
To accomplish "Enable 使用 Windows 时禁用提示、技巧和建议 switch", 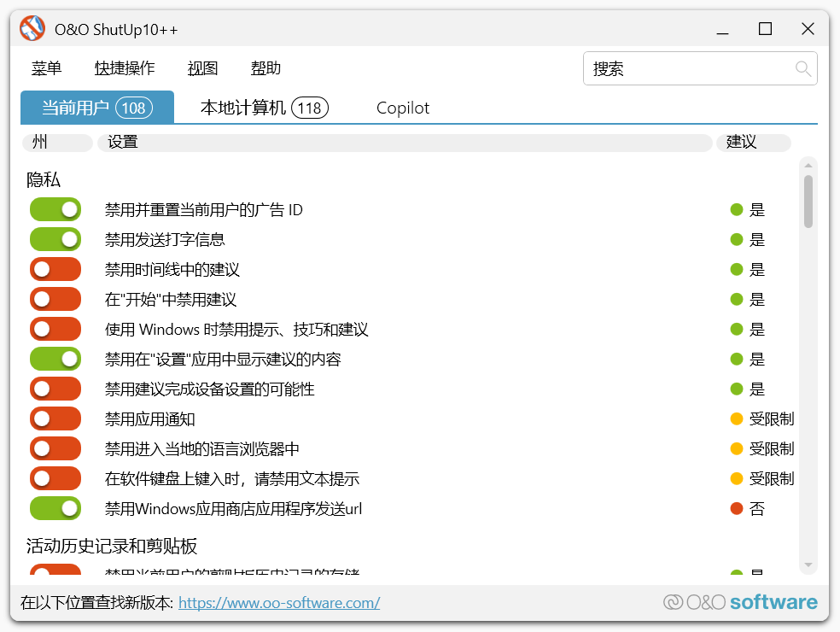I will pos(55,329).
